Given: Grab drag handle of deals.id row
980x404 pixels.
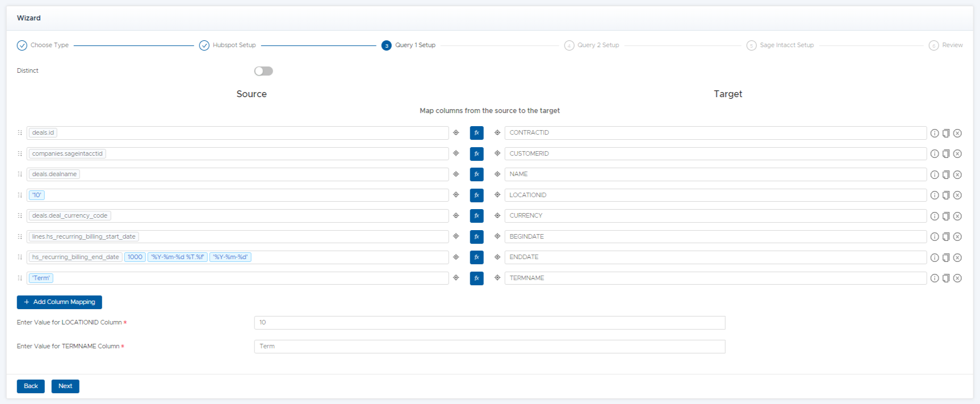Looking at the screenshot, I should [x=20, y=132].
